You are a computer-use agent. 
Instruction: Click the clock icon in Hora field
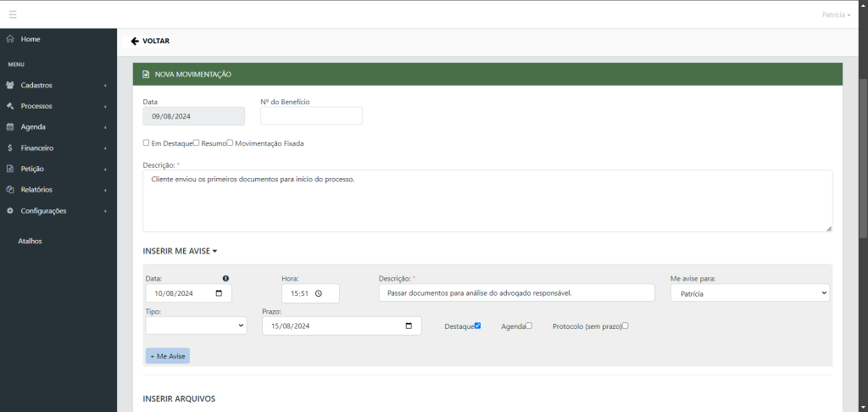point(318,293)
